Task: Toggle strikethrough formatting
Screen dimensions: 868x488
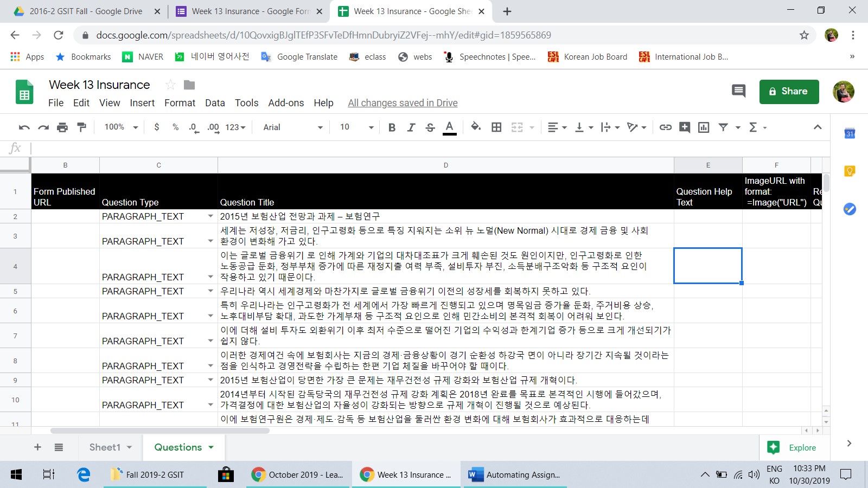Action: (x=430, y=127)
